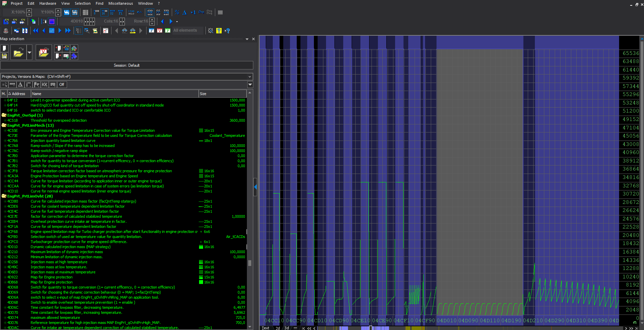Open the dropdown arrow beside folder icon
644x330 pixels.
tap(29, 52)
